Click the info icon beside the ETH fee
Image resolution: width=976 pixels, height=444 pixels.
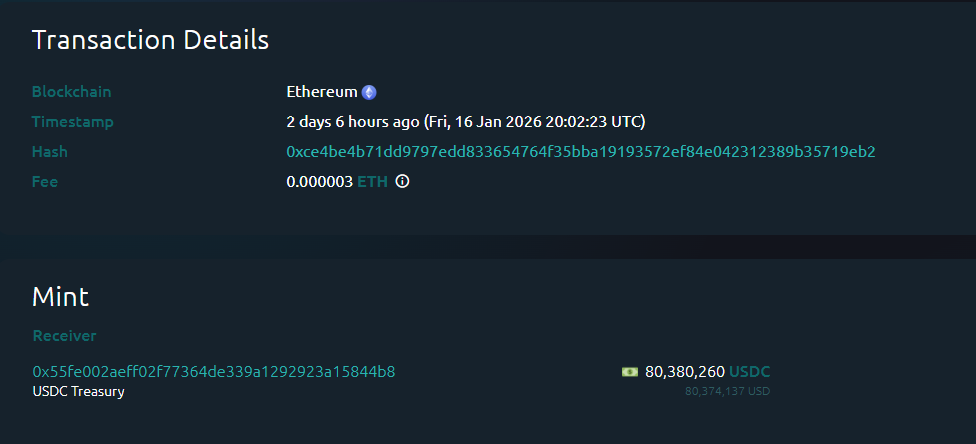(402, 182)
